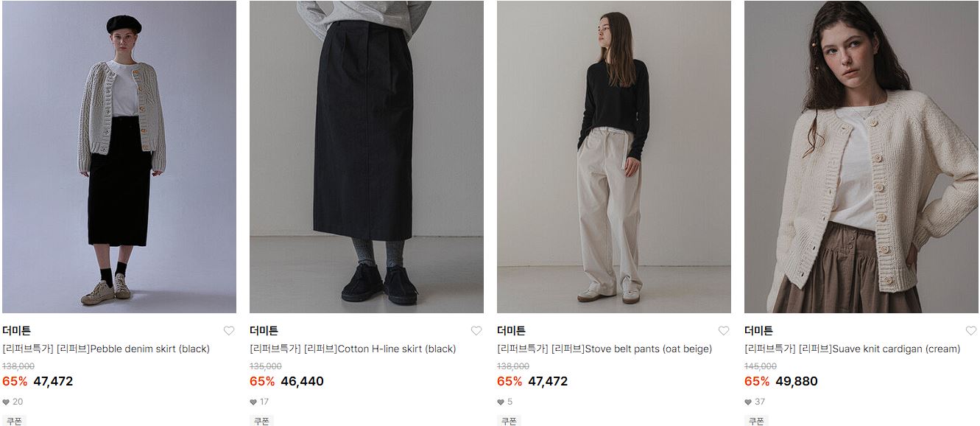Click the like count 20 heart icon

[x=7, y=402]
